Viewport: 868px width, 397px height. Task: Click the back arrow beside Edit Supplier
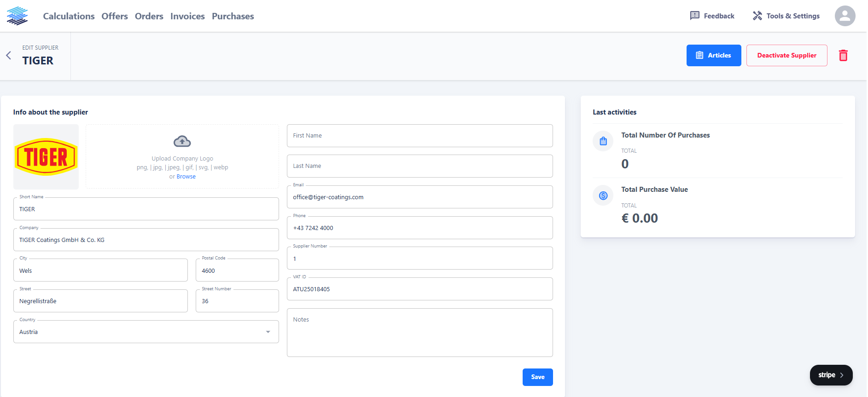[8, 56]
